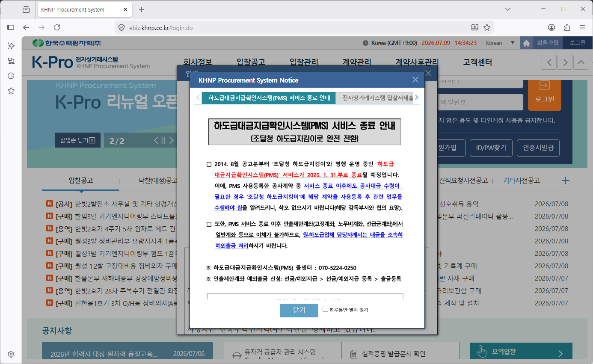Select the PMS 서비스 종료 안내 tab
Image resolution: width=593 pixels, height=364 pixels.
tap(269, 98)
